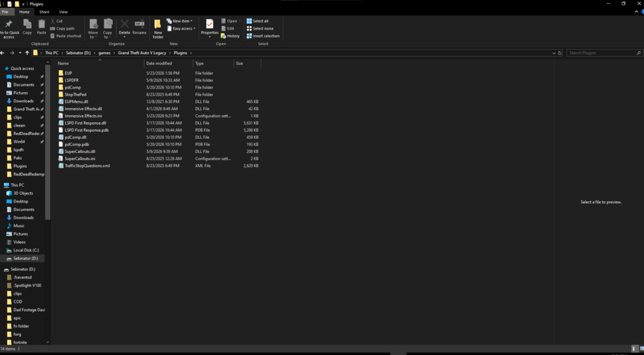Open Downloads under Quick access
Image resolution: width=644 pixels, height=355 pixels.
(x=23, y=101)
